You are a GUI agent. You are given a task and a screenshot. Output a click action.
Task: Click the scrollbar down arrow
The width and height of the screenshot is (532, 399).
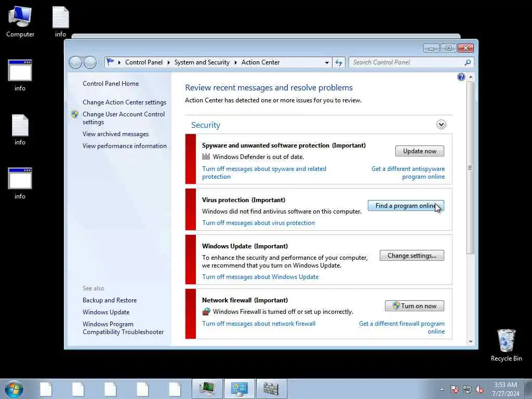point(470,342)
